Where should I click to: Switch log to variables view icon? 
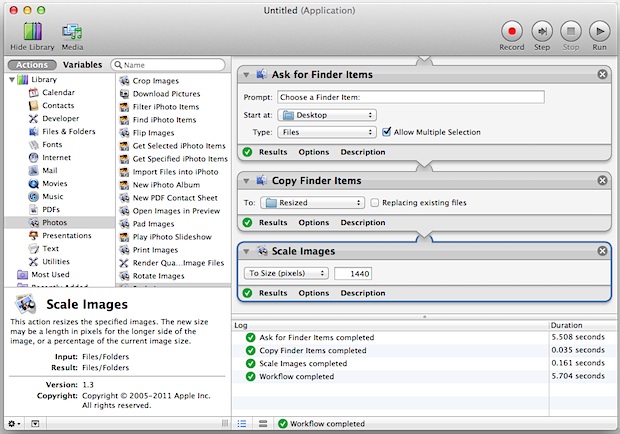(263, 424)
